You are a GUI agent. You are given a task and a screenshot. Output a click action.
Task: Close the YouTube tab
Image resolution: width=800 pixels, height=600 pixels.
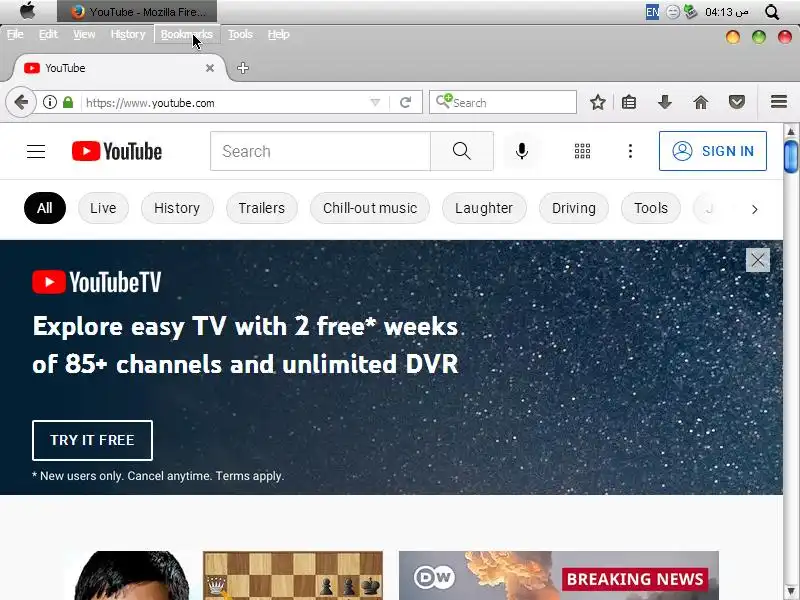tap(210, 68)
